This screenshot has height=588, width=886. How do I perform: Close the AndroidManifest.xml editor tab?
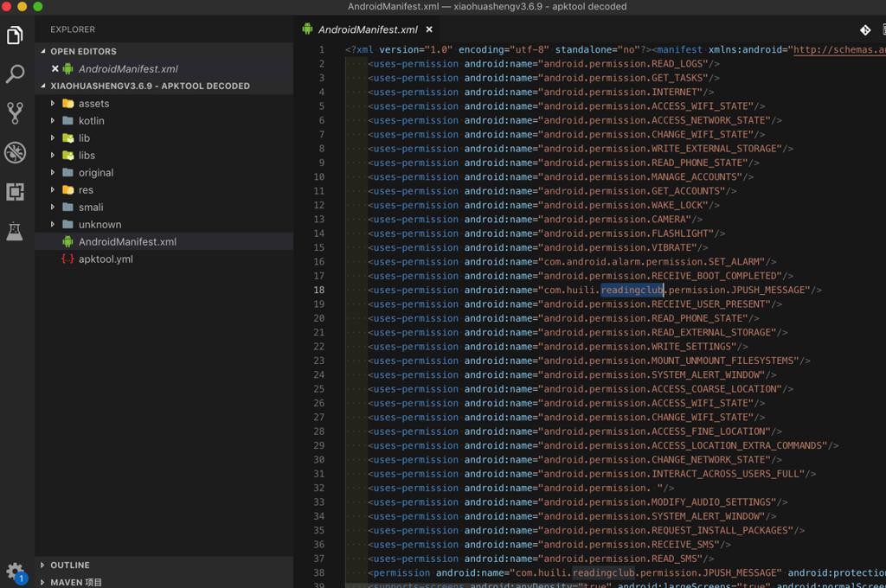click(429, 29)
